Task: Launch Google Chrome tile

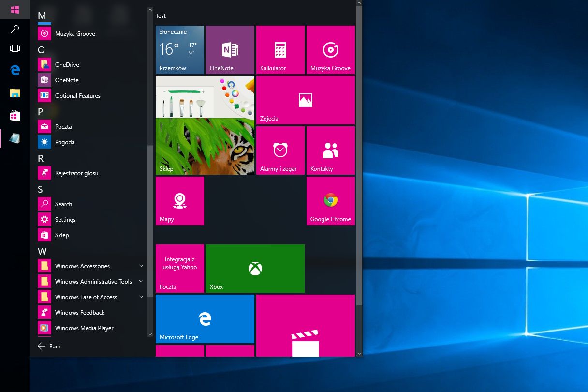Action: pos(331,201)
